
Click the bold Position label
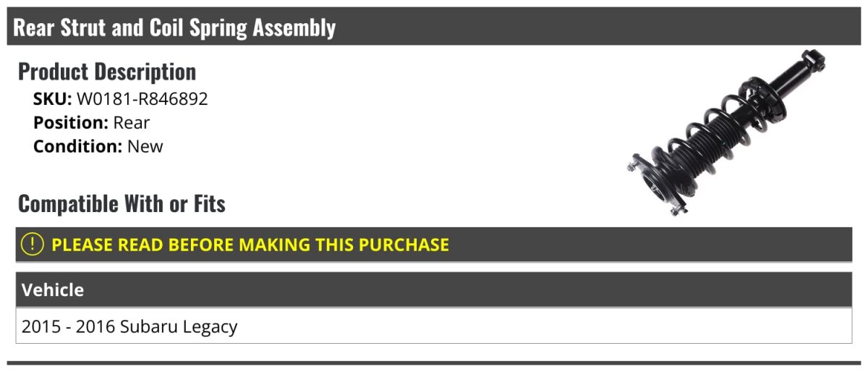pos(70,123)
